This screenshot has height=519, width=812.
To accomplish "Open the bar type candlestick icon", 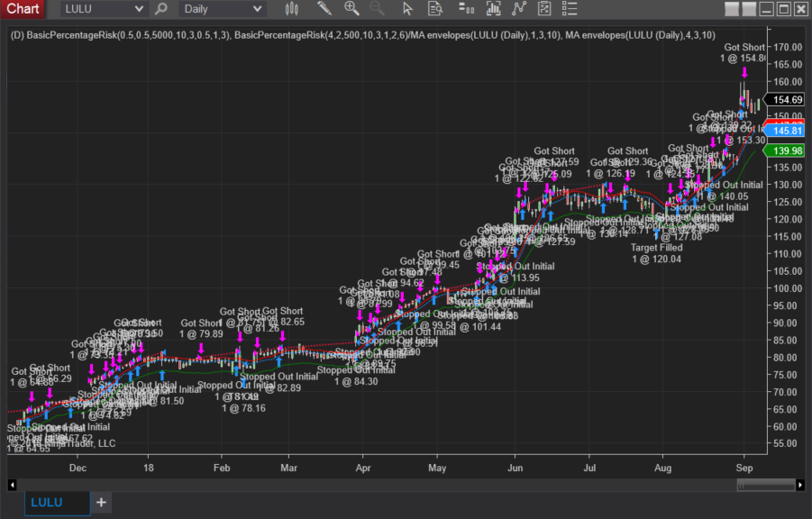I will 292,9.
